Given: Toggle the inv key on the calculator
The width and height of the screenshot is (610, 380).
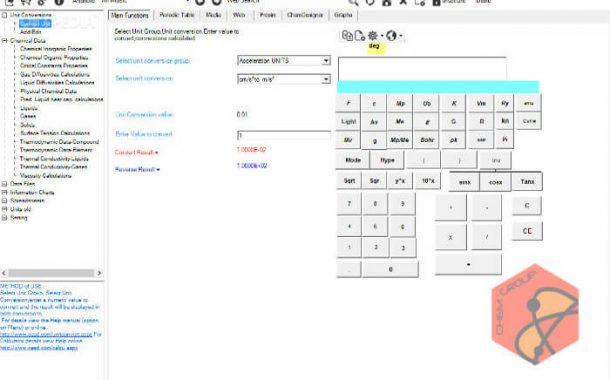Looking at the screenshot, I should point(496,160).
